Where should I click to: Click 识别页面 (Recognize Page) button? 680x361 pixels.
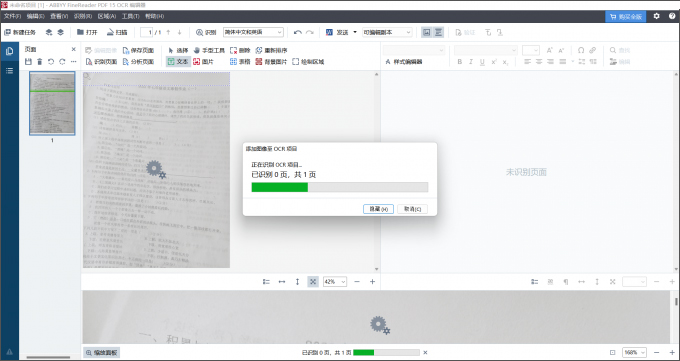point(101,62)
